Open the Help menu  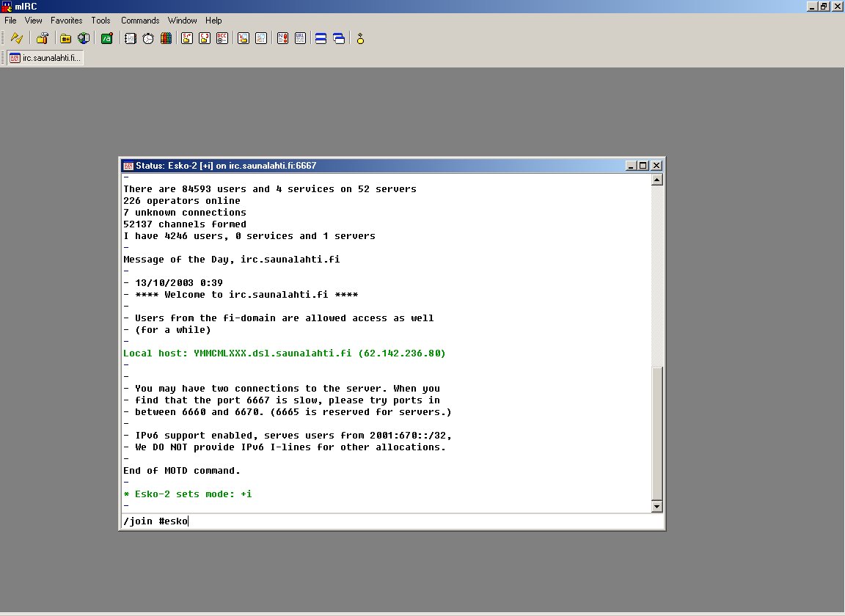point(213,21)
